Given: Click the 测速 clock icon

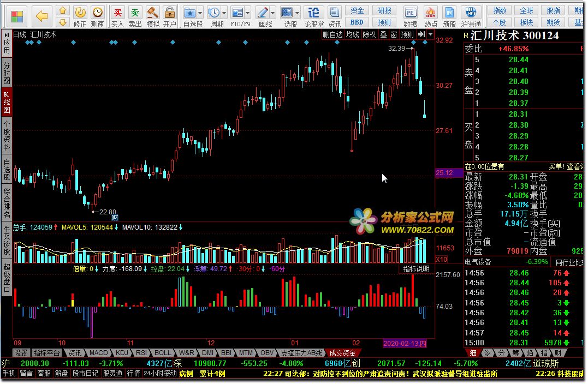Looking at the screenshot, I should 98,13.
